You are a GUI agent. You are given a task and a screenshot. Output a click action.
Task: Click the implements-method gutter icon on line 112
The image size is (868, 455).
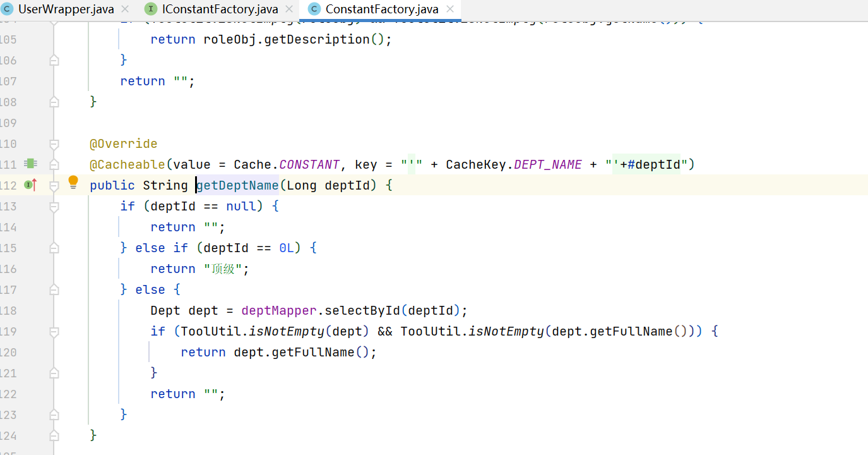click(x=30, y=185)
